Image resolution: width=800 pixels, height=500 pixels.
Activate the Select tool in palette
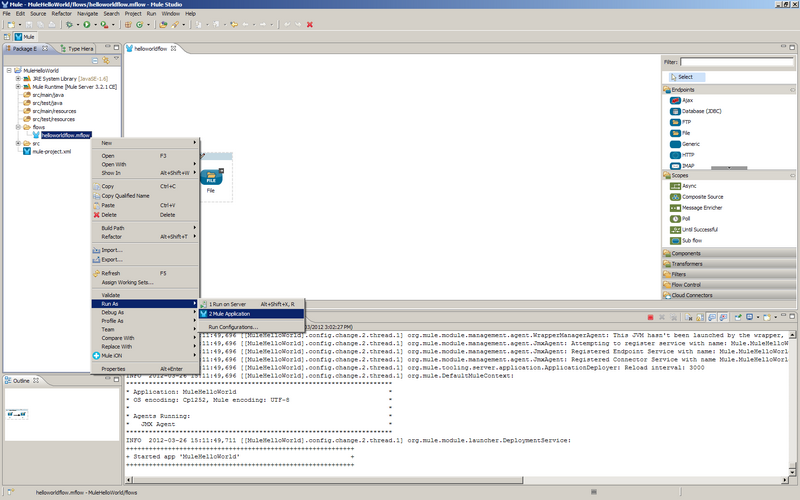point(687,77)
